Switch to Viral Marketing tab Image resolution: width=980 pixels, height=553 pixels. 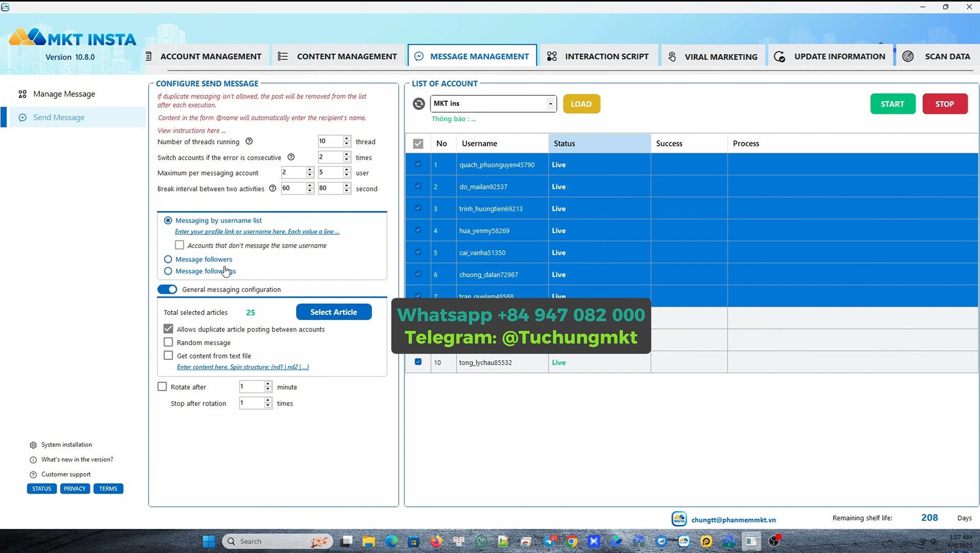click(x=713, y=56)
